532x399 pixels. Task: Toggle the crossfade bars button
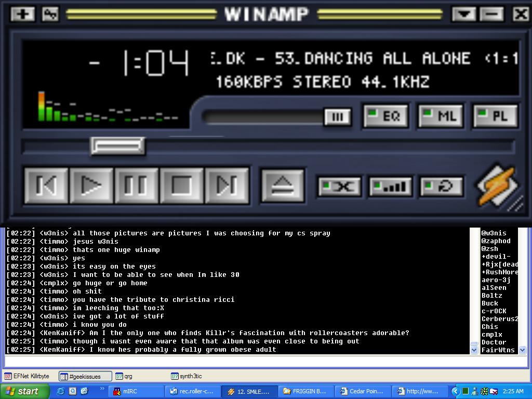coord(391,187)
